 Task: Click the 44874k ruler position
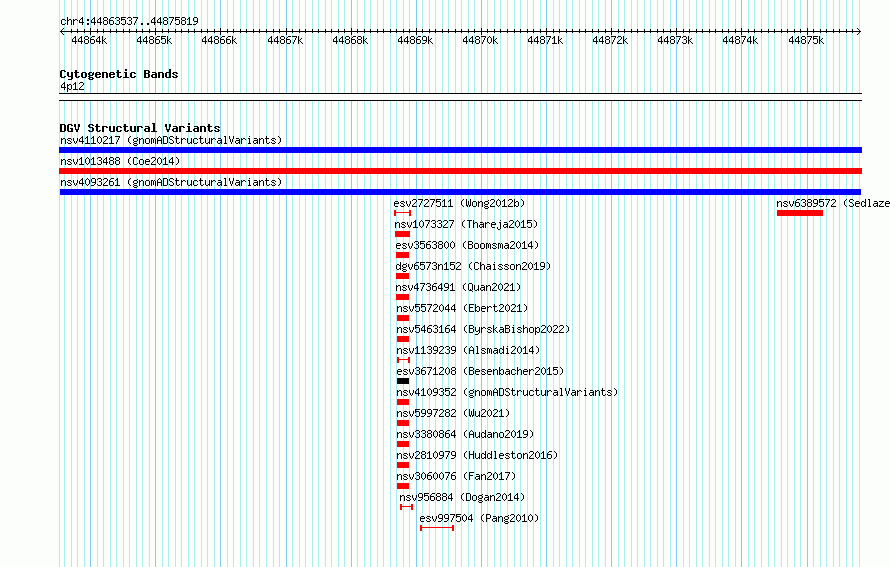740,40
